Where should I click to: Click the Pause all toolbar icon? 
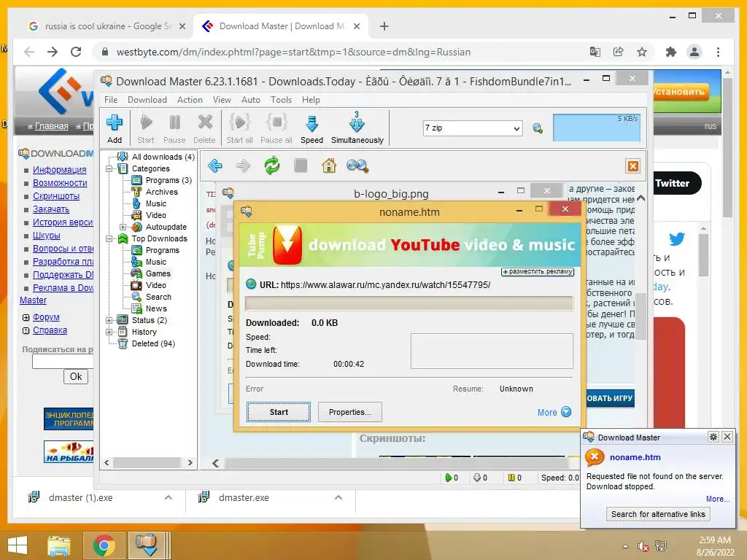tap(276, 128)
